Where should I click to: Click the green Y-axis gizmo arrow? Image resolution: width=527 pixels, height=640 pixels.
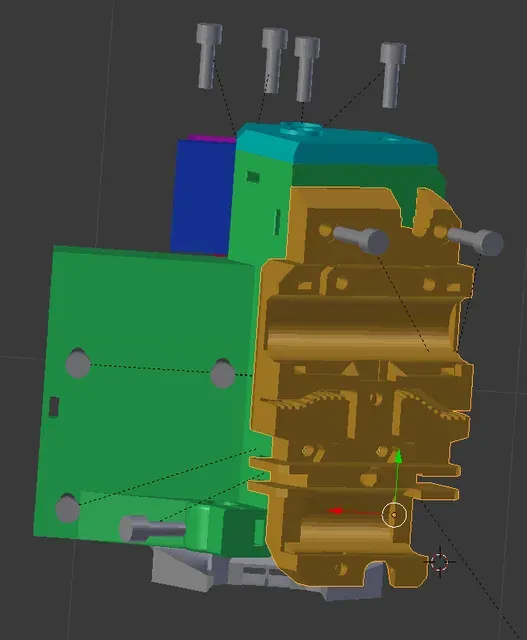click(398, 457)
